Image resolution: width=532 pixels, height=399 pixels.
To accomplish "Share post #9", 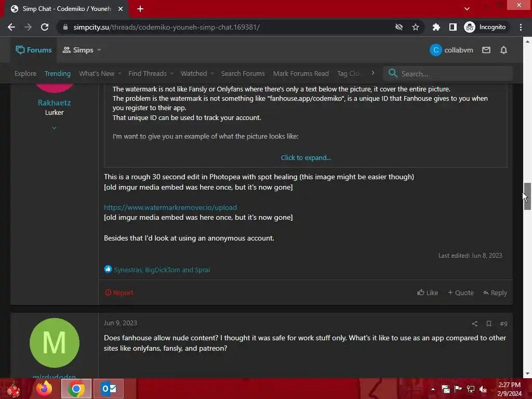I will click(x=475, y=324).
